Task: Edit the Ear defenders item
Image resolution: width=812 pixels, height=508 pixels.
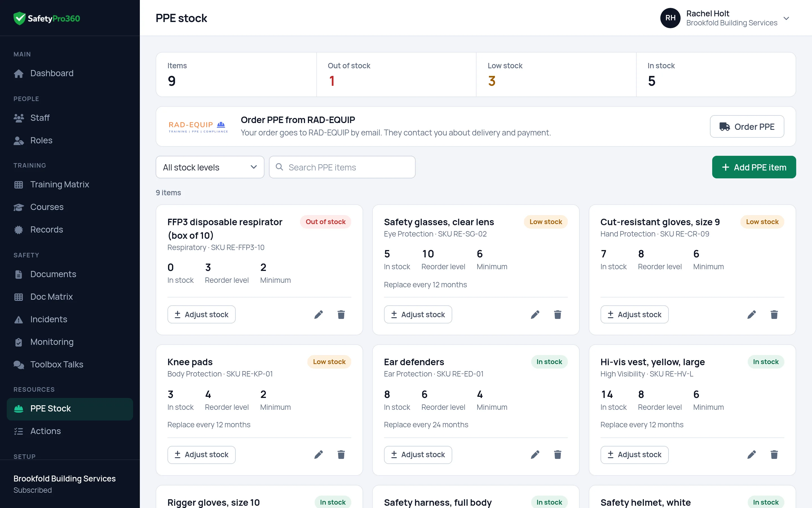Action: [x=535, y=455]
